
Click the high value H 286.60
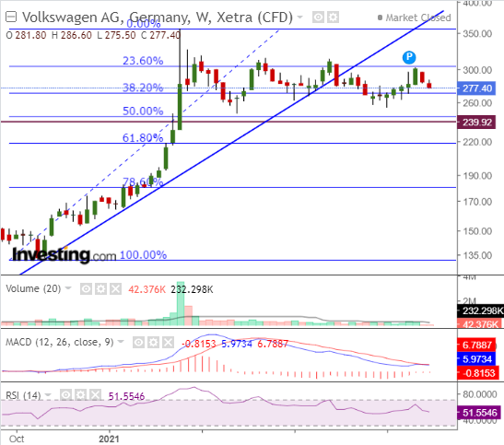pos(72,35)
